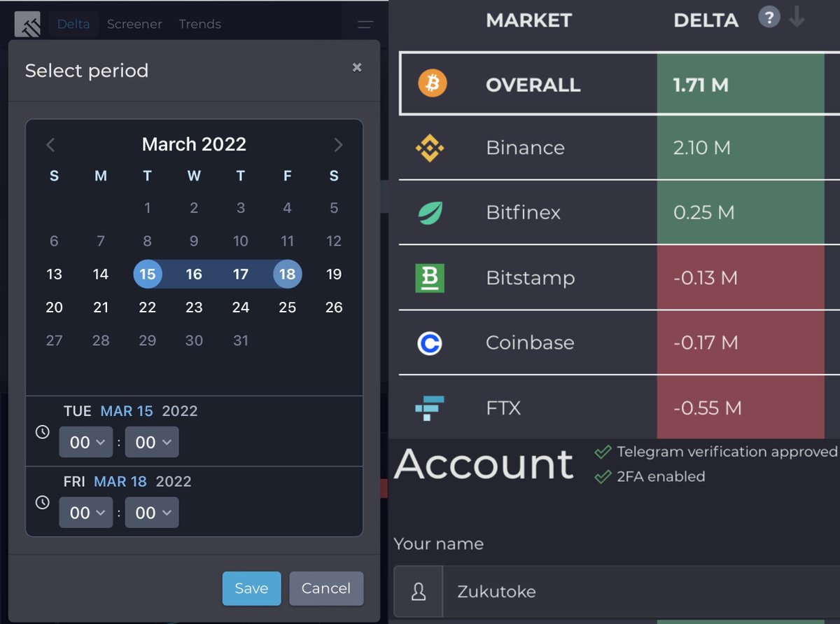Select March 19 in the calendar
This screenshot has height=624, width=840.
coord(334,274)
